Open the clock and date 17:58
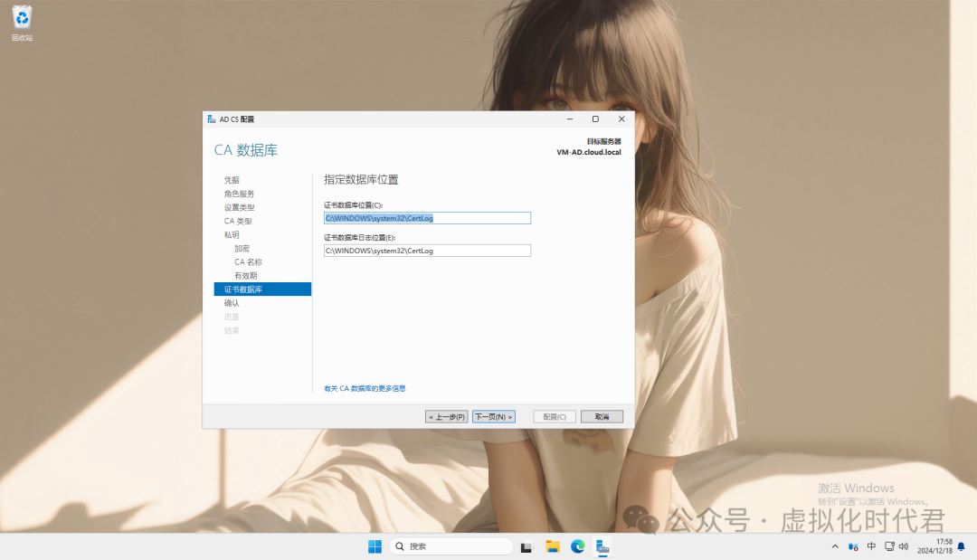The image size is (977, 560). click(x=934, y=546)
